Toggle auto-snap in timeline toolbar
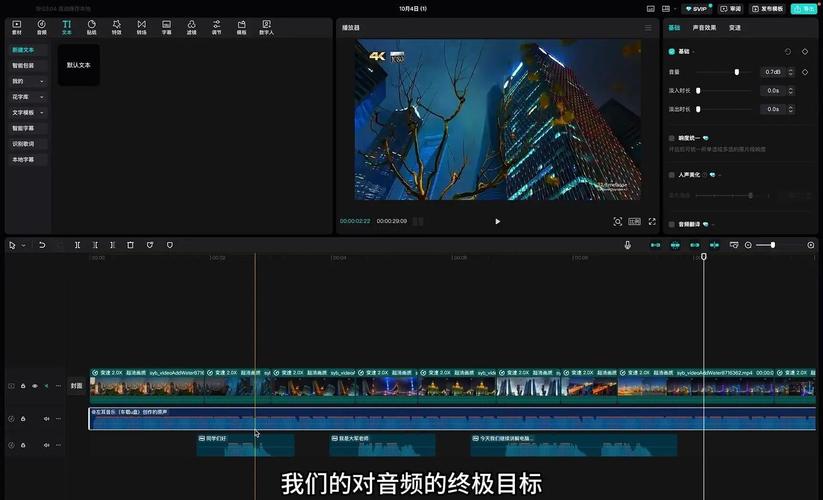This screenshot has height=500, width=823. pos(675,245)
